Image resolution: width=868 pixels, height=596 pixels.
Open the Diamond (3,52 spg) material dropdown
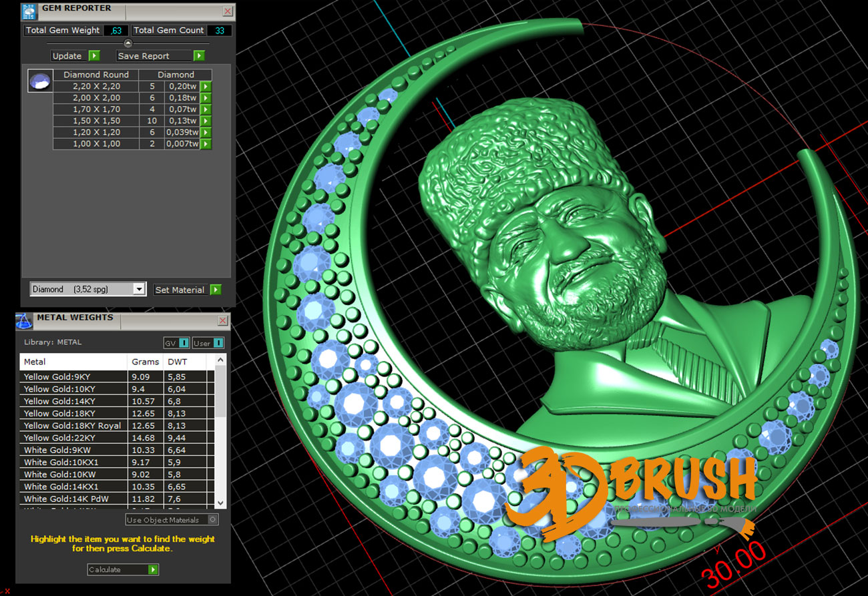pyautogui.click(x=87, y=289)
